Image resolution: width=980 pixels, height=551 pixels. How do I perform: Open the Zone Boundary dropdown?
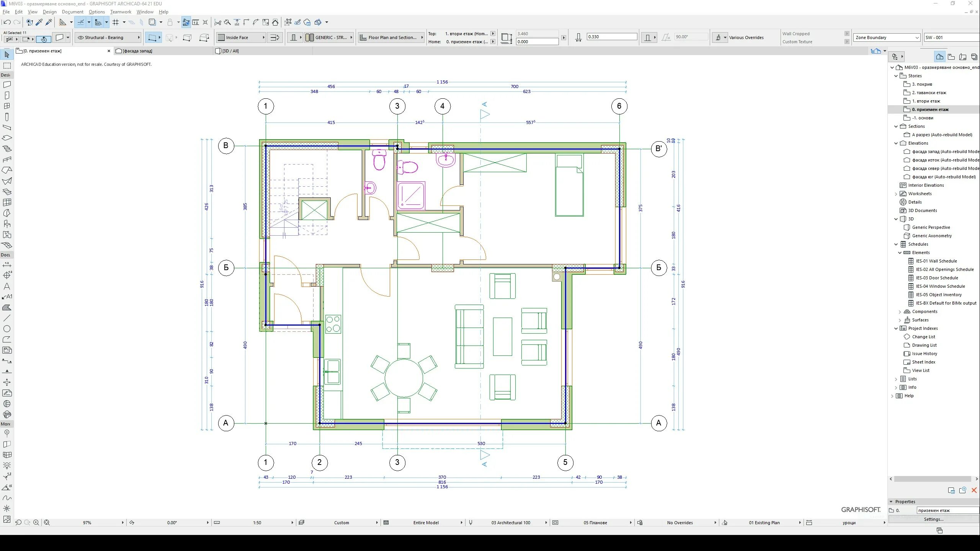click(887, 37)
